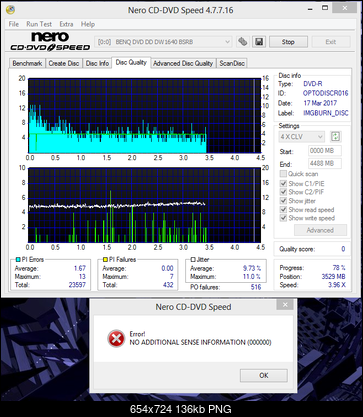Switch to the Benchmark tab
Image resolution: width=363 pixels, height=417 pixels.
27,63
